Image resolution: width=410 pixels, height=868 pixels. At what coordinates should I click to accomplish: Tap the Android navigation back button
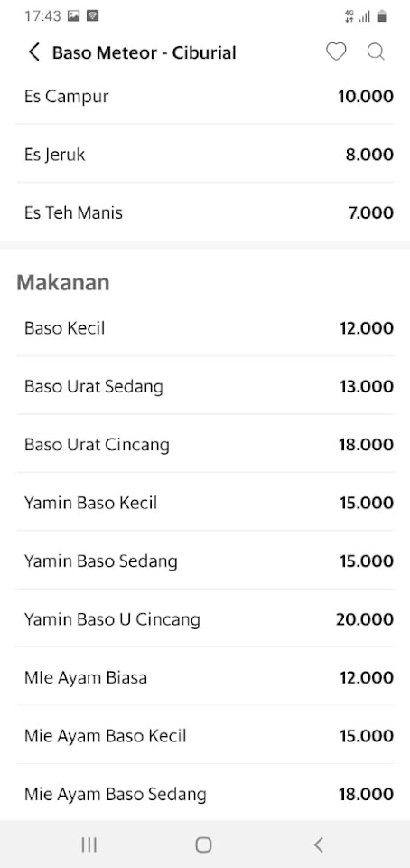[x=318, y=844]
